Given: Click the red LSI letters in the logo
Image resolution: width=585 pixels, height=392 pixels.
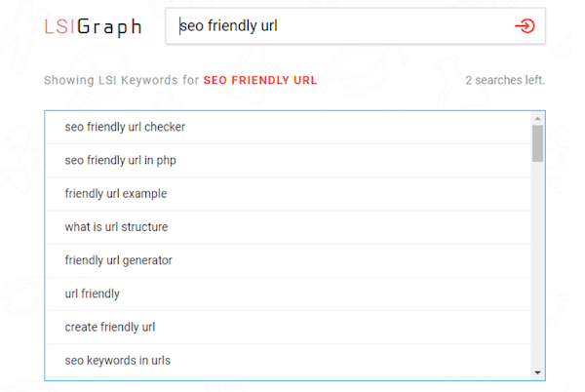Looking at the screenshot, I should click(62, 27).
